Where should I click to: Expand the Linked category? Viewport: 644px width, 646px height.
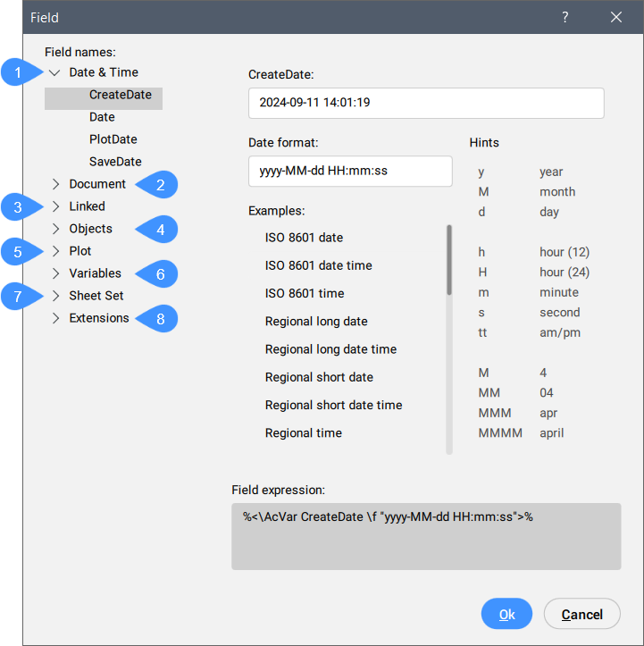point(55,206)
